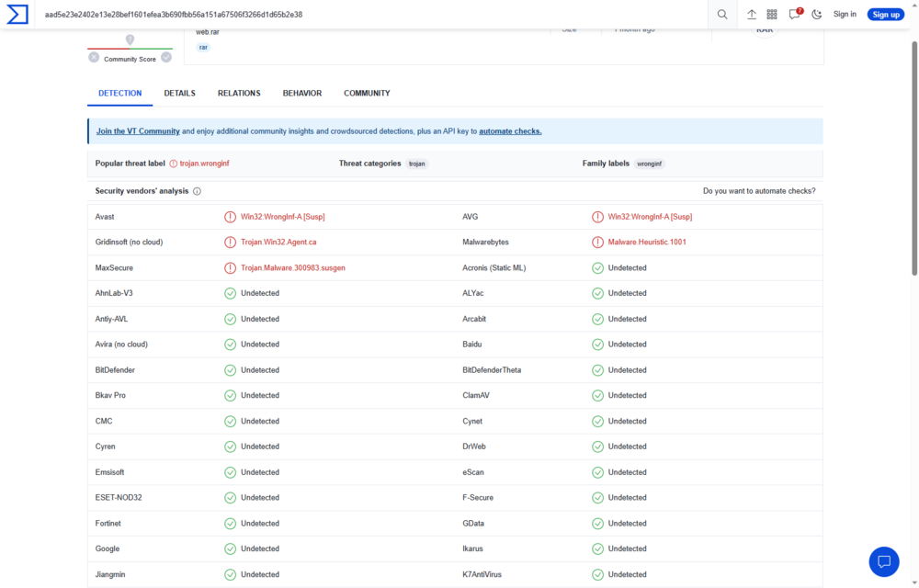Click the BitDefenderTheta vendor name

pos(492,370)
